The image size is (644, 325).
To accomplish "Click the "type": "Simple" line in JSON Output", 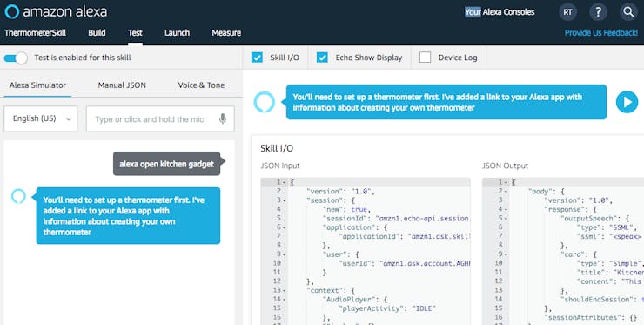I will click(610, 264).
